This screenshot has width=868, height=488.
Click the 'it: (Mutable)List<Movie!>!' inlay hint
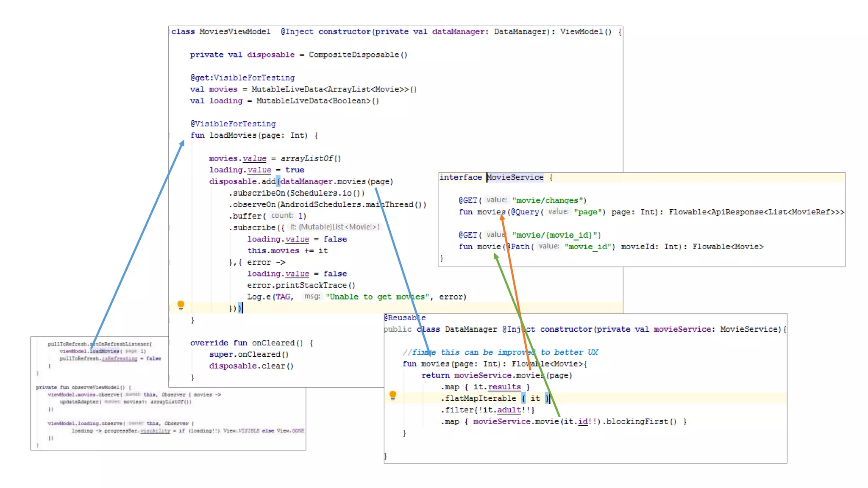(334, 227)
